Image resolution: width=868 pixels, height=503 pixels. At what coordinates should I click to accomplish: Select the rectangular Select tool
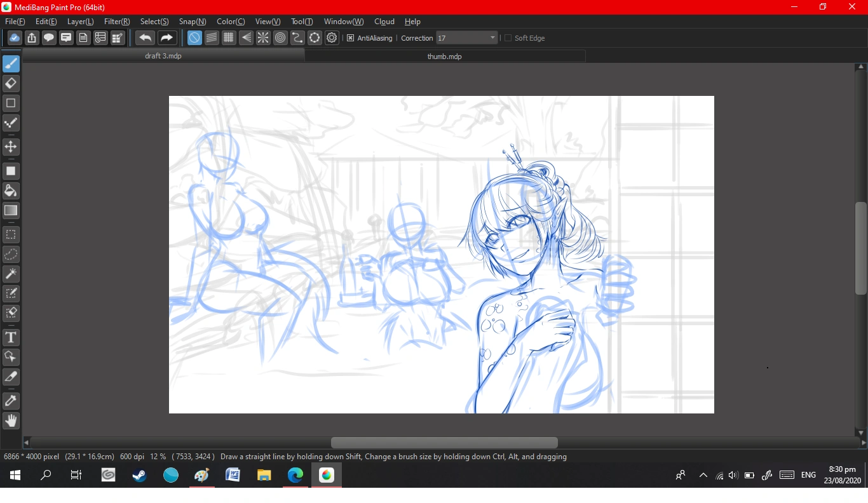tap(11, 234)
